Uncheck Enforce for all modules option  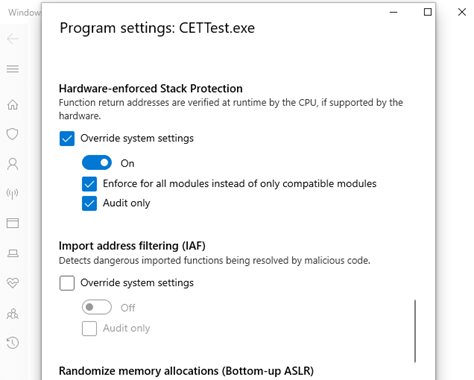[89, 184]
